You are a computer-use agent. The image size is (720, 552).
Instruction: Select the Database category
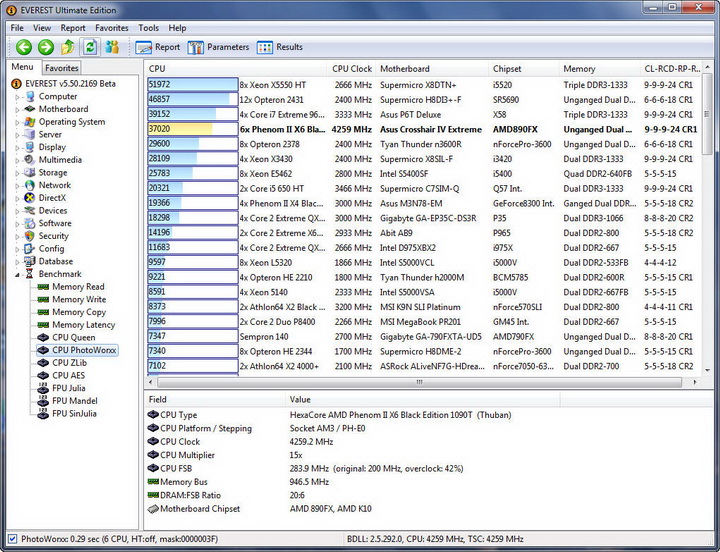(56, 261)
